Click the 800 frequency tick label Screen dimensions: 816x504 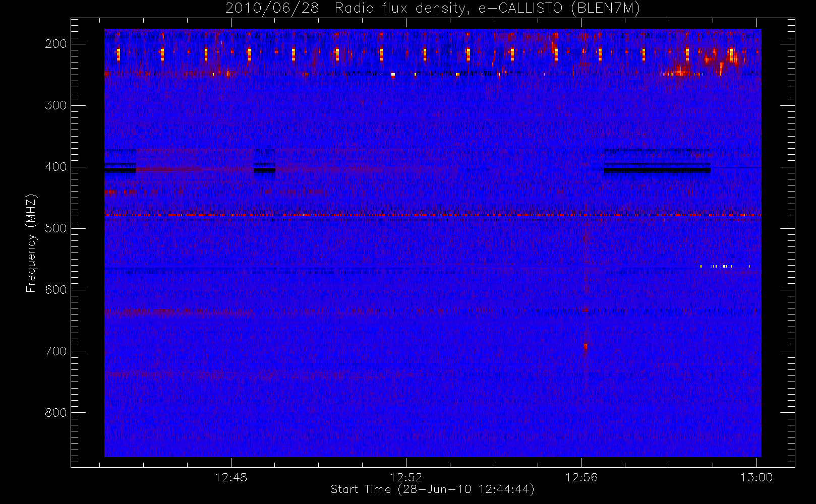[55, 413]
